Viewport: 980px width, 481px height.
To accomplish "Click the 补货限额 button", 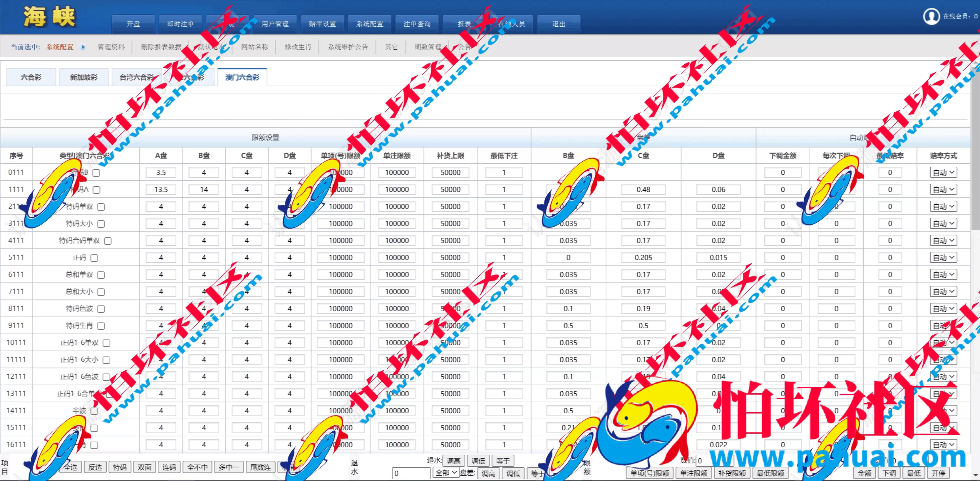I will coord(732,473).
